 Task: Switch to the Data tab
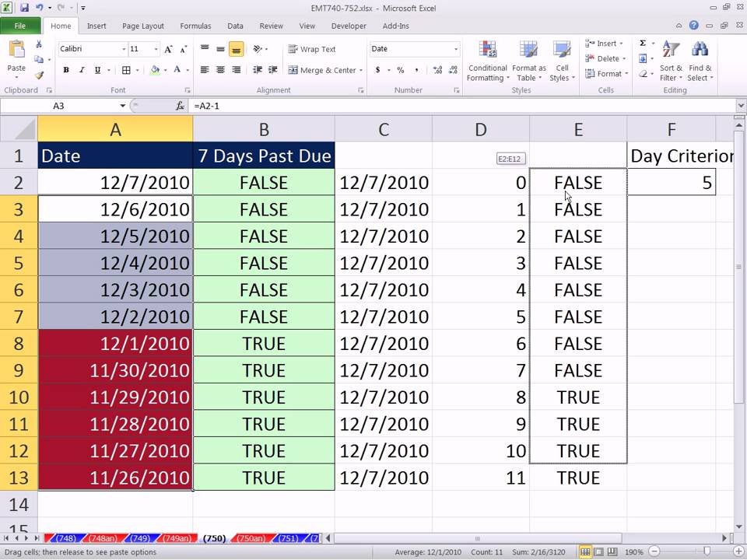tap(235, 26)
